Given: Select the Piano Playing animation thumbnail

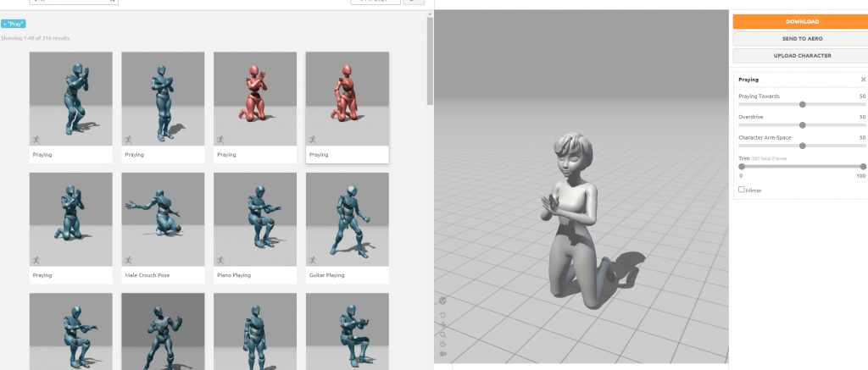Looking at the screenshot, I should [x=255, y=219].
